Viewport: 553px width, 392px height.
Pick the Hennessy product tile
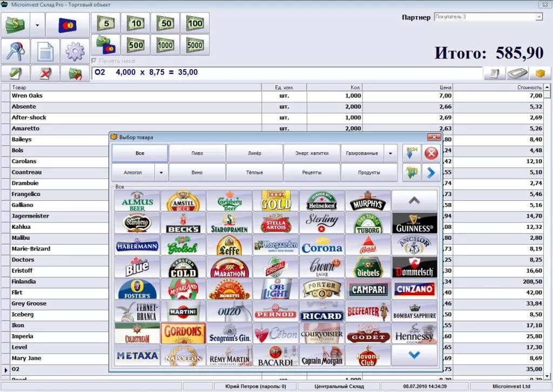414,333
